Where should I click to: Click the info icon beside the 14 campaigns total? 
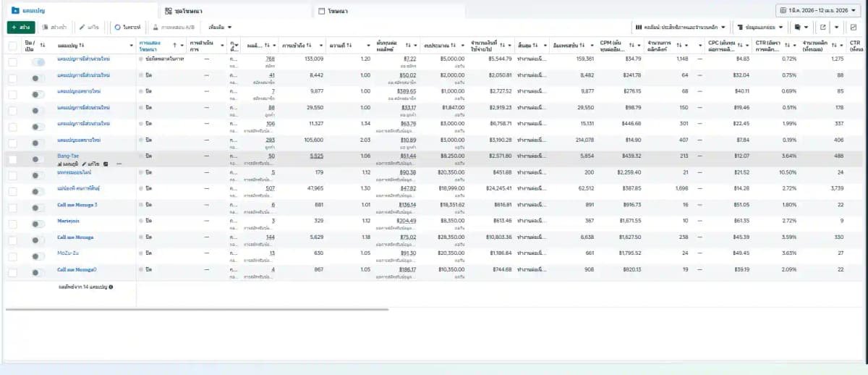(111, 287)
